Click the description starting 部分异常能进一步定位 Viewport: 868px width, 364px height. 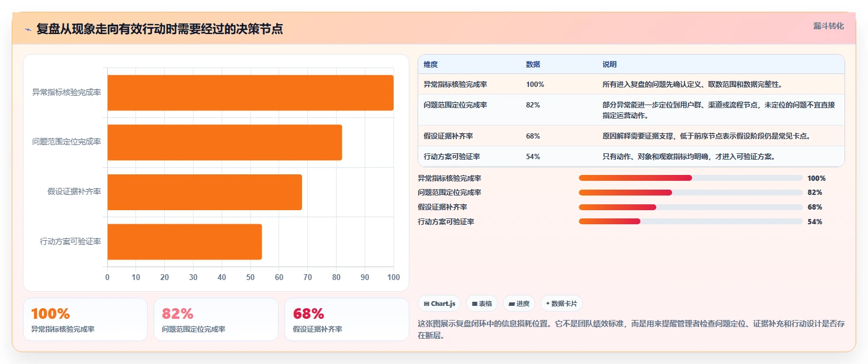click(718, 110)
